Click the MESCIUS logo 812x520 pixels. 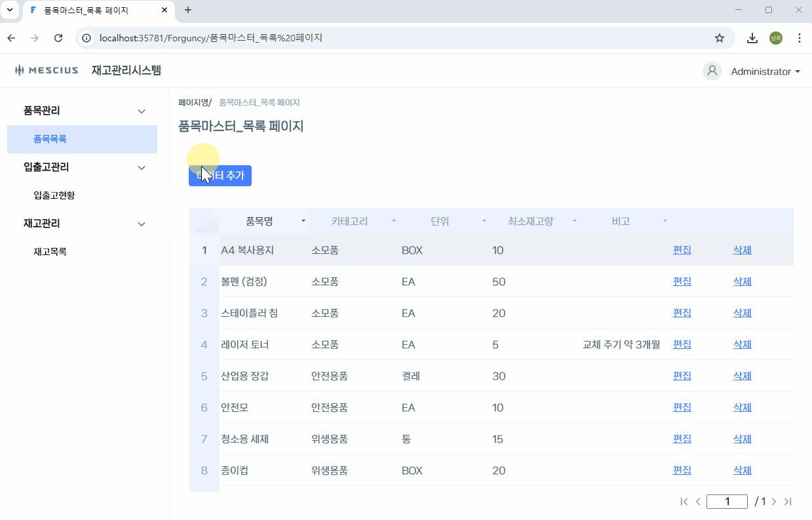(x=47, y=70)
